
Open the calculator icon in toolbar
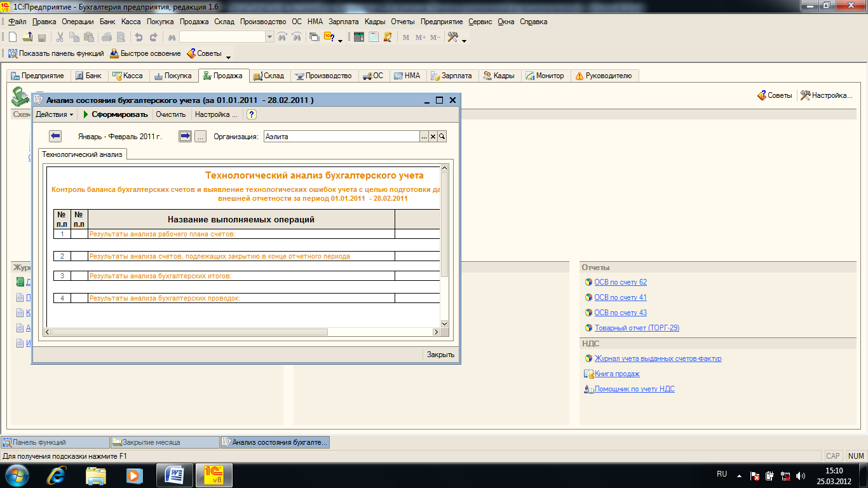point(359,37)
